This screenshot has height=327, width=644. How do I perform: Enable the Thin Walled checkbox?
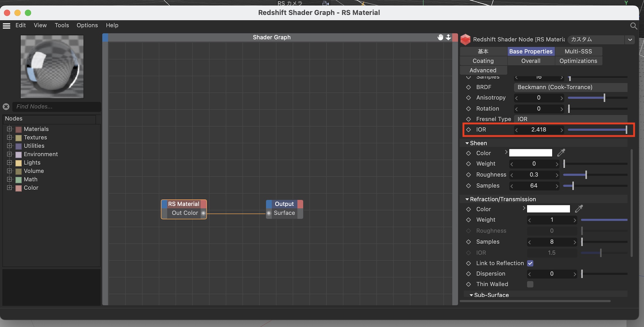[530, 284]
